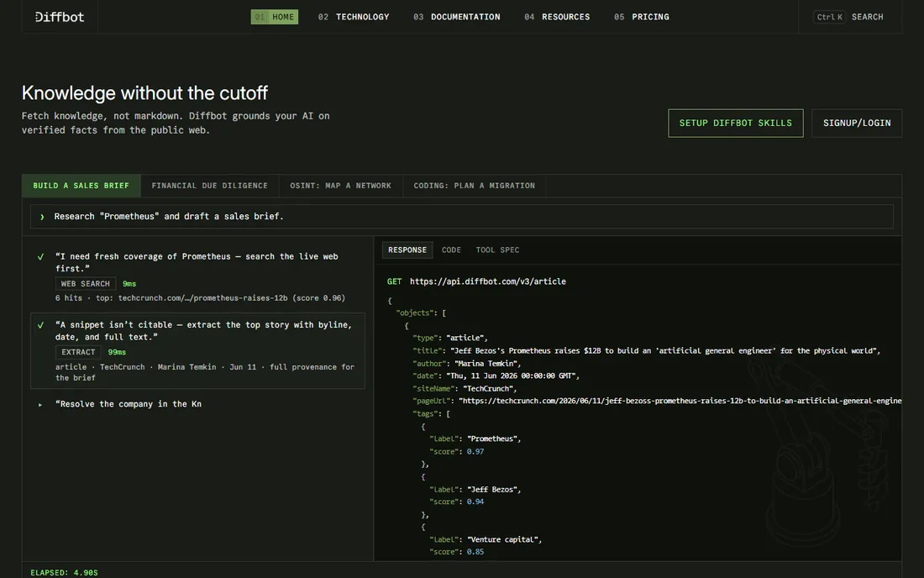Screen dimensions: 924x578
Task: Click the Elapsed: 4.90s status text
Action: [x=64, y=573]
